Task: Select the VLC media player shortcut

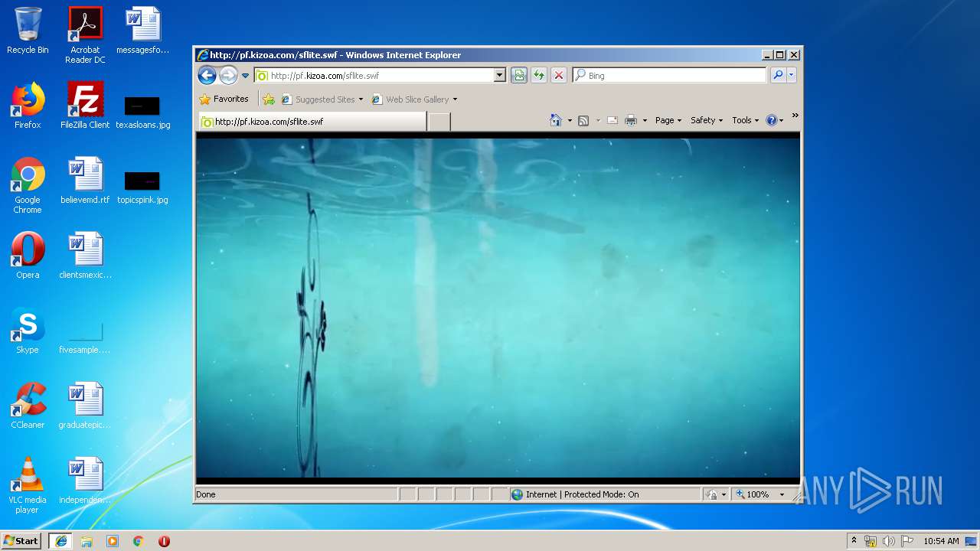Action: [28, 485]
